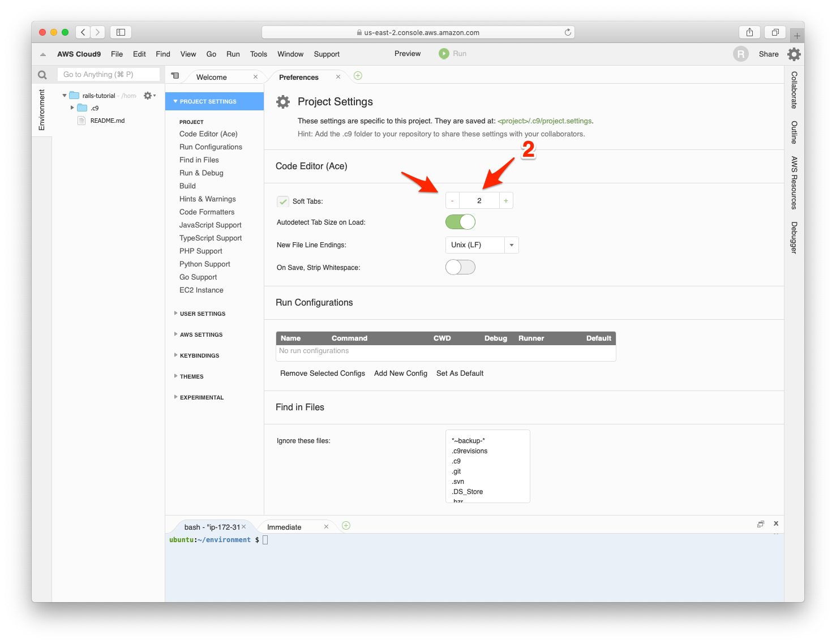The image size is (836, 644).
Task: Increase soft tab size with plus
Action: tap(506, 201)
